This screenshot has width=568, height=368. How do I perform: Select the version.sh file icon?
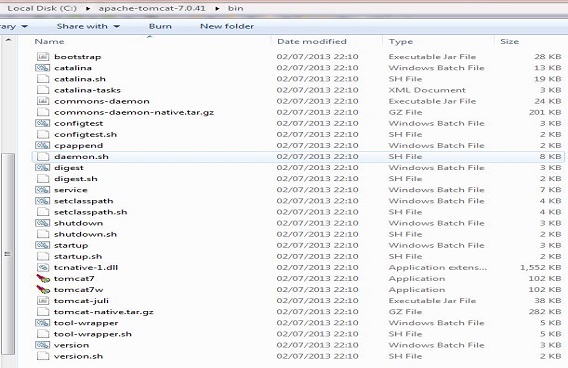43,356
